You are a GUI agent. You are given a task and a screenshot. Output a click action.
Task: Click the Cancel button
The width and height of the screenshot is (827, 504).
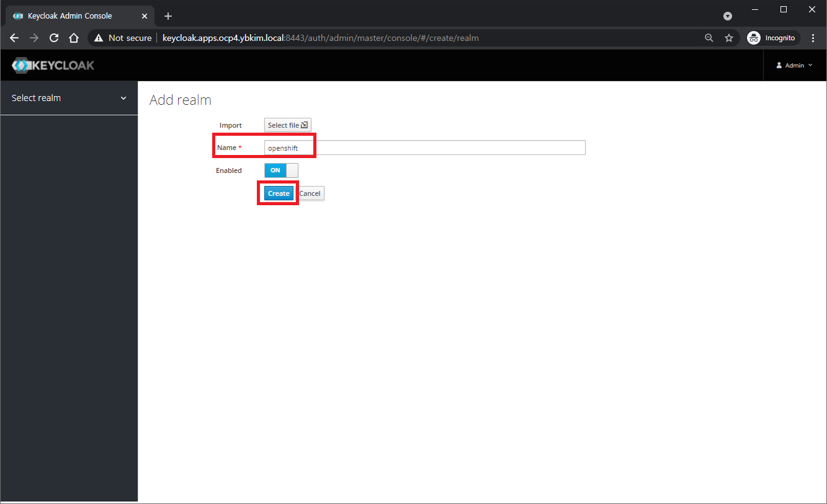pyautogui.click(x=310, y=193)
